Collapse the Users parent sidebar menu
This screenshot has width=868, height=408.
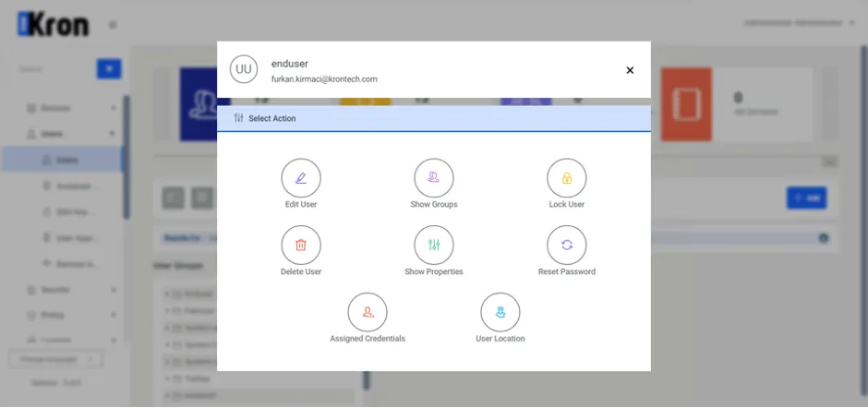[71, 134]
